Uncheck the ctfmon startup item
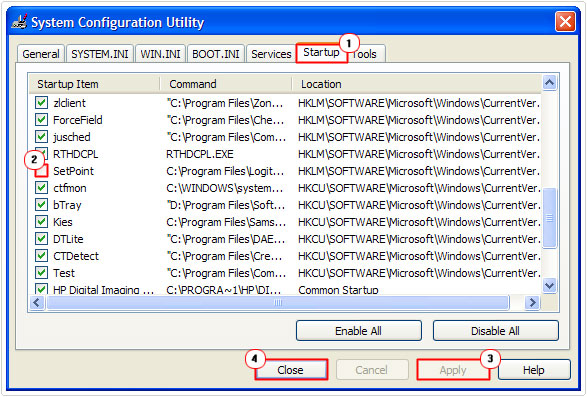 pyautogui.click(x=41, y=188)
